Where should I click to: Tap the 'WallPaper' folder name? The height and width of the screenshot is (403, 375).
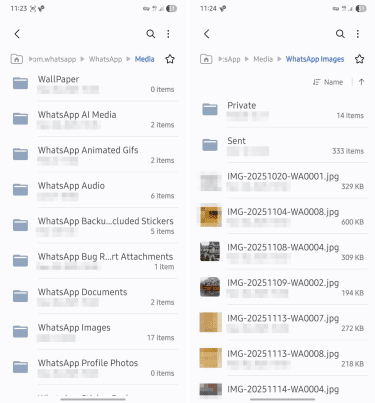coord(58,79)
